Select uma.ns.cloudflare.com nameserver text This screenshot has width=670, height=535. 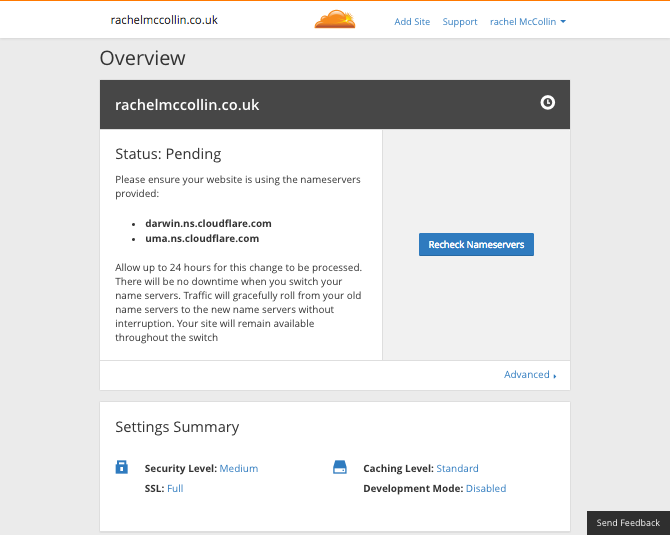point(202,238)
